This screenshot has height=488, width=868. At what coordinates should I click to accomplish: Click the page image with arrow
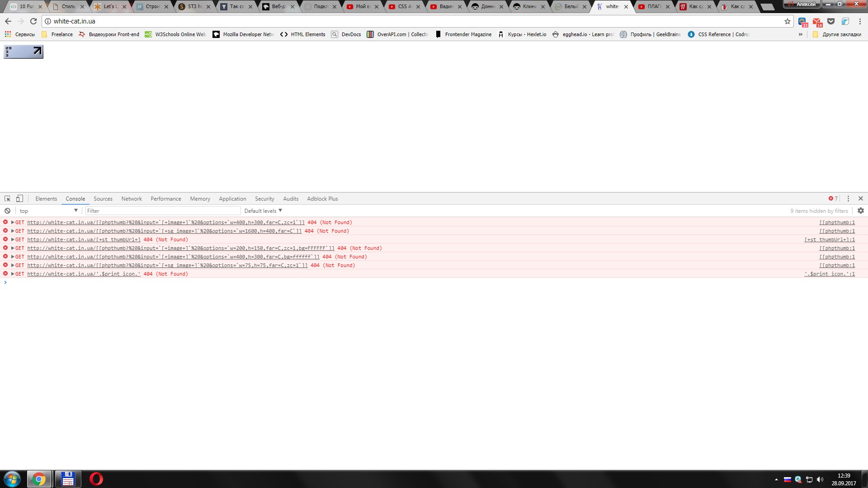[x=24, y=52]
